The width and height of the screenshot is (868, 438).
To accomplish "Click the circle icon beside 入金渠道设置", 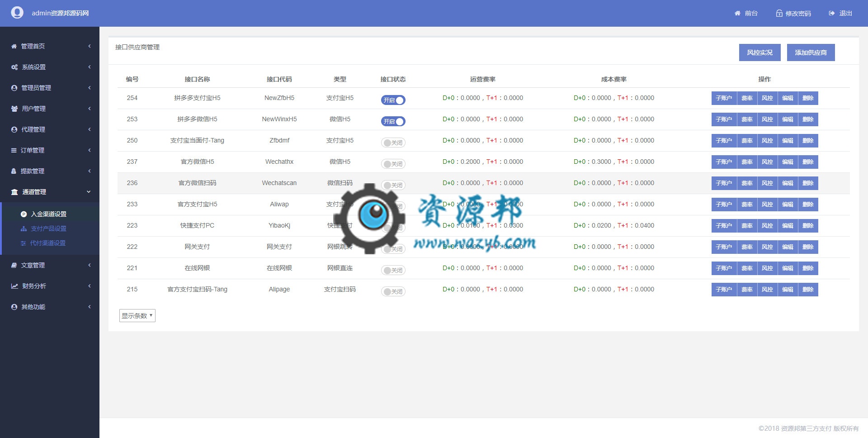I will [x=24, y=214].
